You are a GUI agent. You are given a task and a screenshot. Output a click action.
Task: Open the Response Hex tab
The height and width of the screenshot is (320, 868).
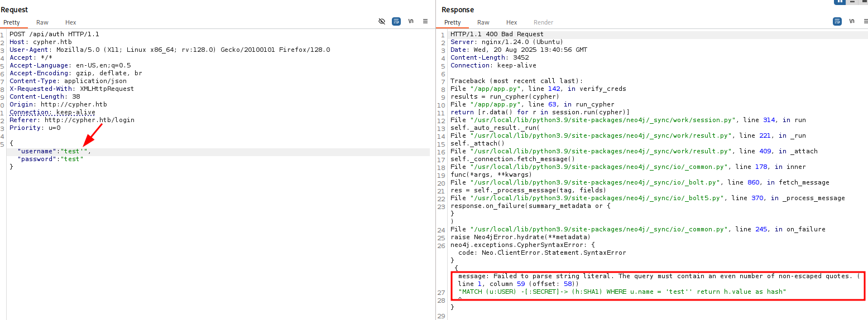click(x=512, y=22)
